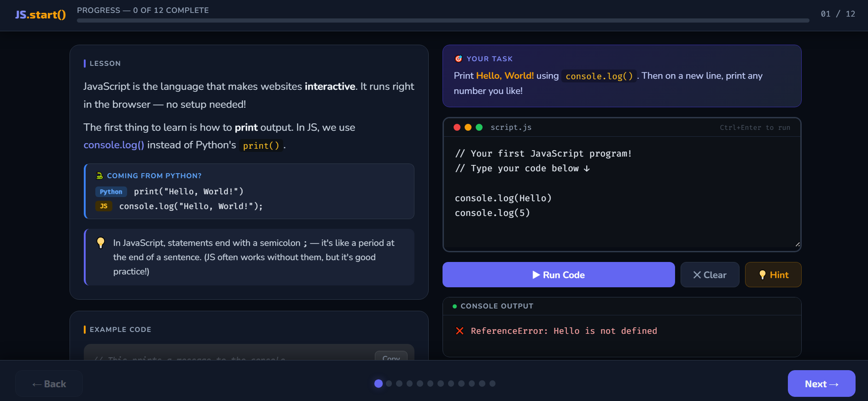This screenshot has height=401, width=868.
Task: Jump to the second lesson dot
Action: coord(389,384)
